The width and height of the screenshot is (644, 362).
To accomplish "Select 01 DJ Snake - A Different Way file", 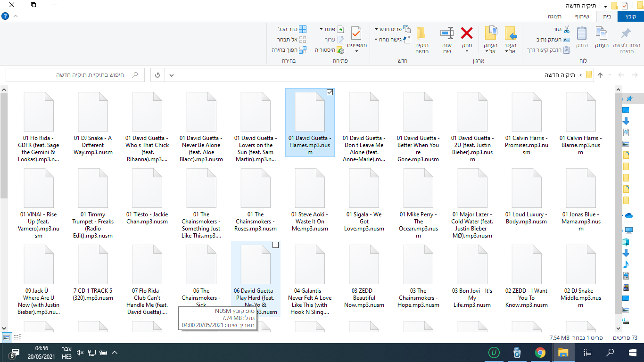I will tap(93, 123).
